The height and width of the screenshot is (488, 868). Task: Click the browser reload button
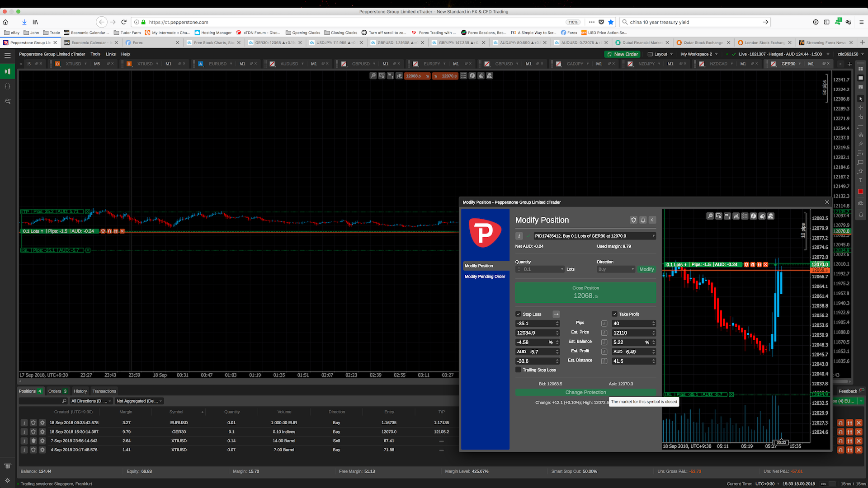123,22
